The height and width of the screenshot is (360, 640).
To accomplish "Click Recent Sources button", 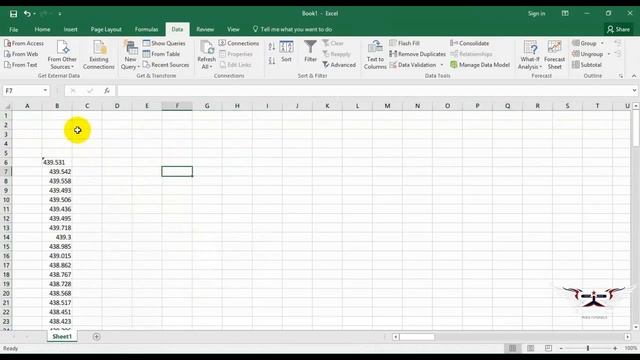I will [x=166, y=64].
